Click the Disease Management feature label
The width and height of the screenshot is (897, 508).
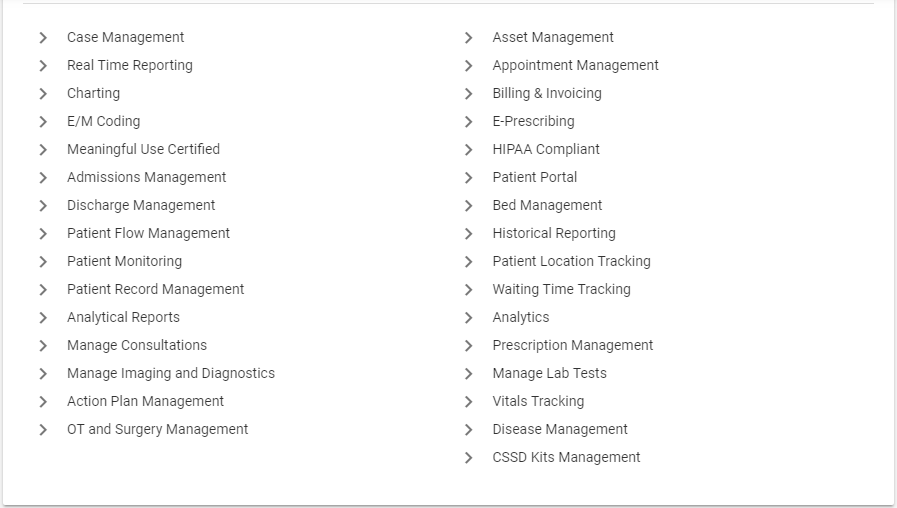[560, 430]
